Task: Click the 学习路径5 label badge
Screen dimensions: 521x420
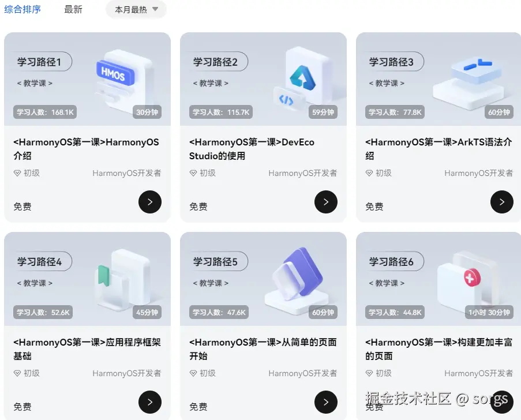Action: tap(217, 261)
